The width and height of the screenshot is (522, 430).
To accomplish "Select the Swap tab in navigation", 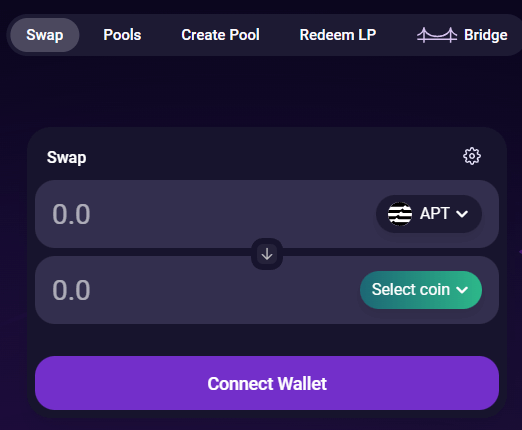I will (45, 35).
